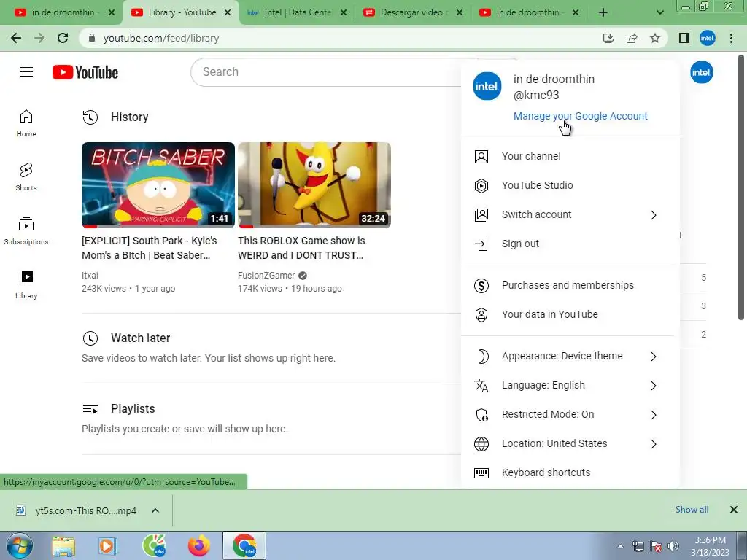Click the Playlists icon
The image size is (747, 560).
click(x=90, y=409)
